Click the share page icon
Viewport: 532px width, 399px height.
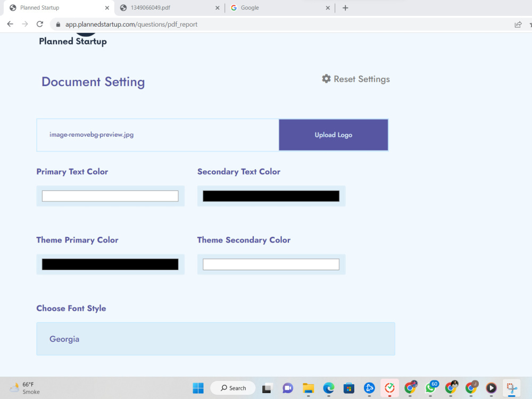518,24
